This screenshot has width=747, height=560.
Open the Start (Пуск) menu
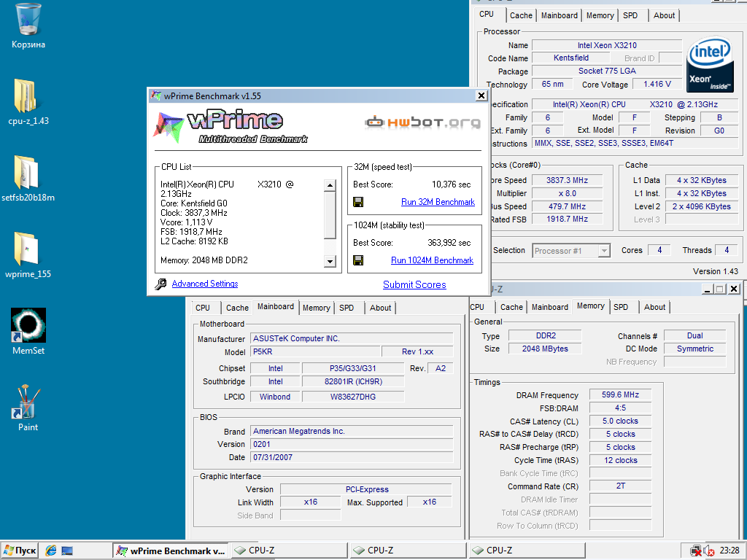(19, 551)
